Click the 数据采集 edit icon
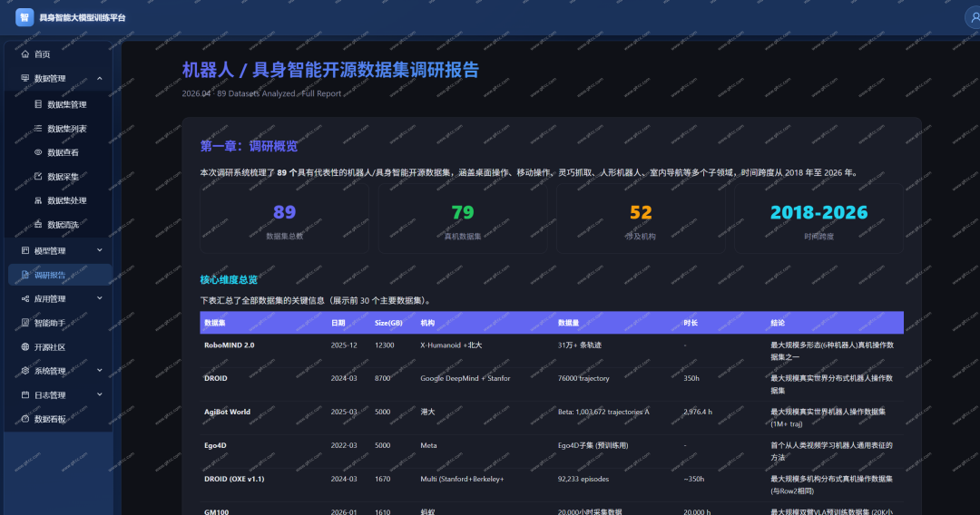This screenshot has height=515, width=980. [38, 177]
